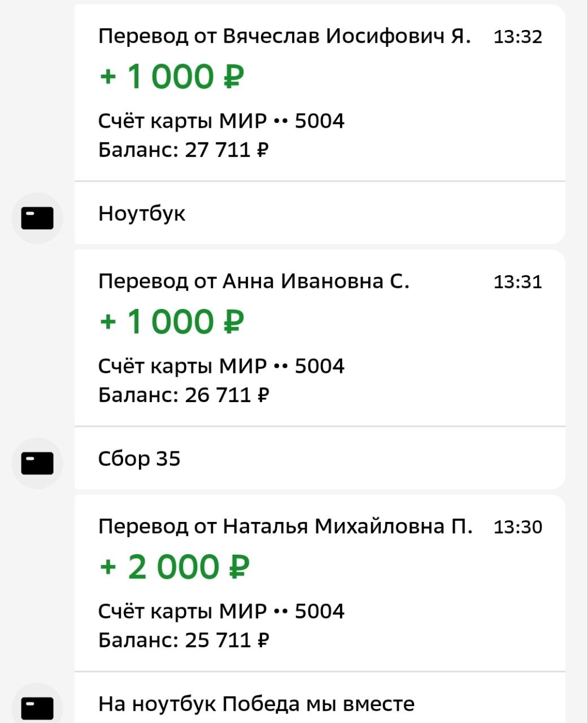
Task: Click the 13:32 timestamp
Action: pyautogui.click(x=517, y=37)
